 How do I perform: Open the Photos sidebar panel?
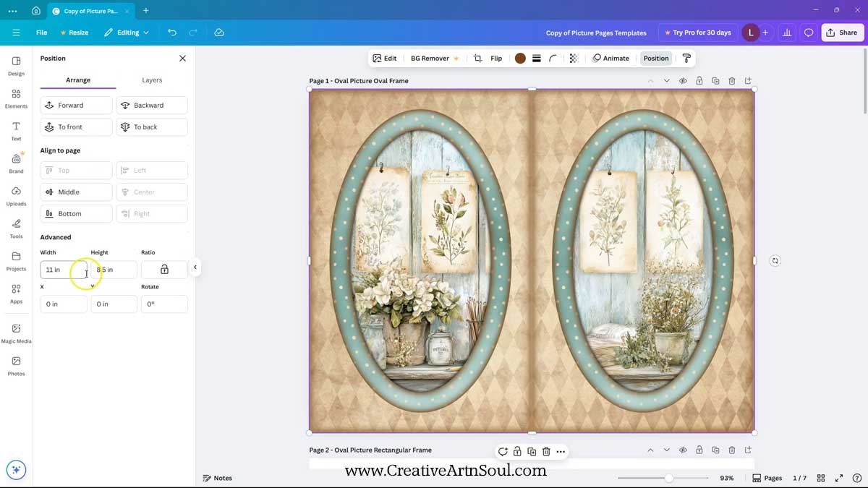(x=16, y=366)
